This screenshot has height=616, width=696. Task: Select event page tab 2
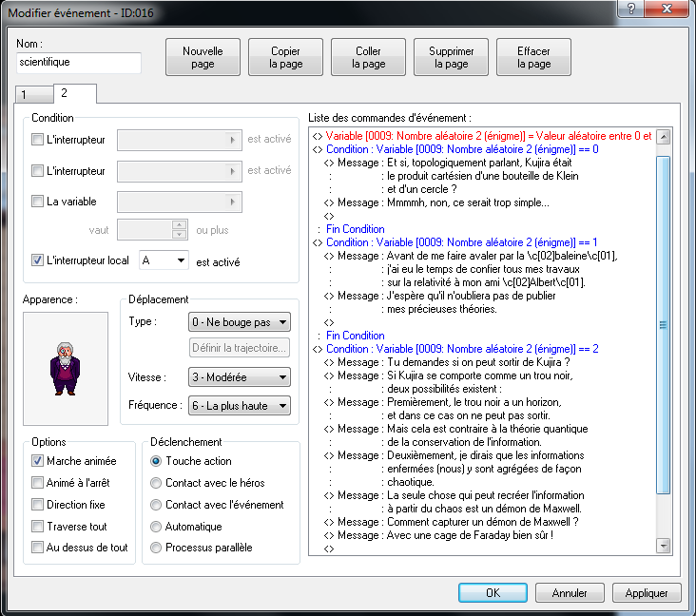tap(74, 94)
